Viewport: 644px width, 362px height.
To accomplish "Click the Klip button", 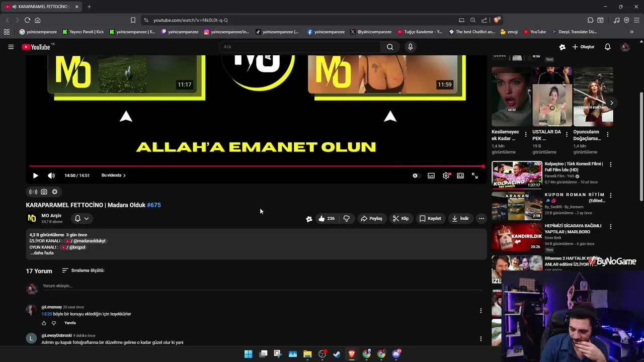I will 400,218.
